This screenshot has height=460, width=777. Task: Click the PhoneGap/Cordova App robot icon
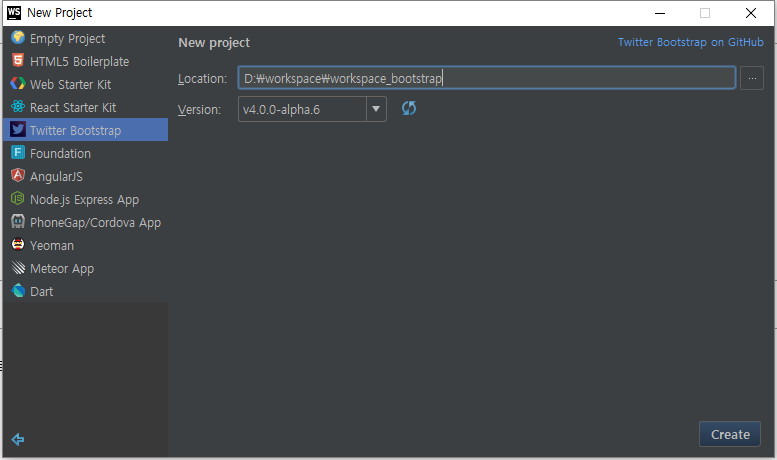point(18,221)
